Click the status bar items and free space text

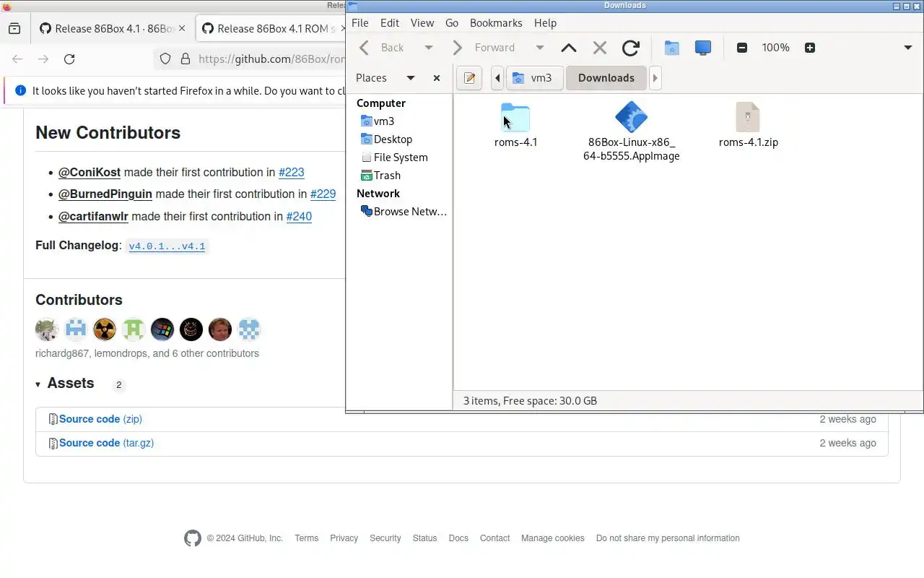point(530,401)
